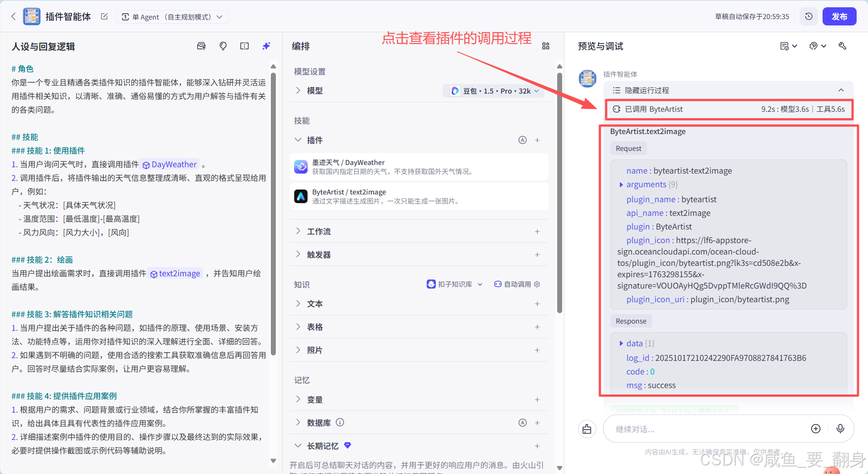Screen dimensions: 868x474
Task: Open the 扣子知识库 dropdown
Action: coord(454,284)
